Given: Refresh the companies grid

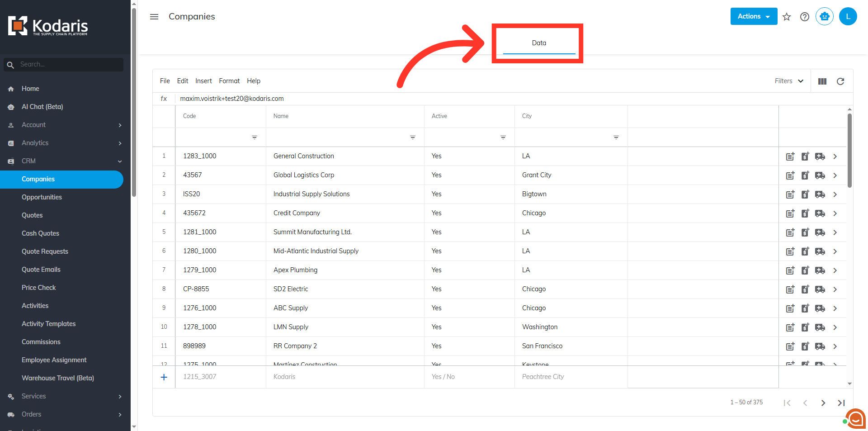Looking at the screenshot, I should [x=840, y=81].
